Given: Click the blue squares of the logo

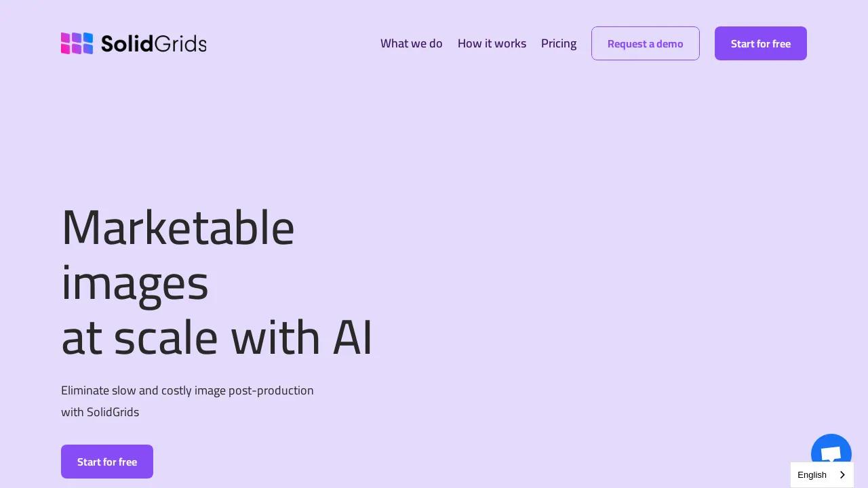Looking at the screenshot, I should coord(87,43).
